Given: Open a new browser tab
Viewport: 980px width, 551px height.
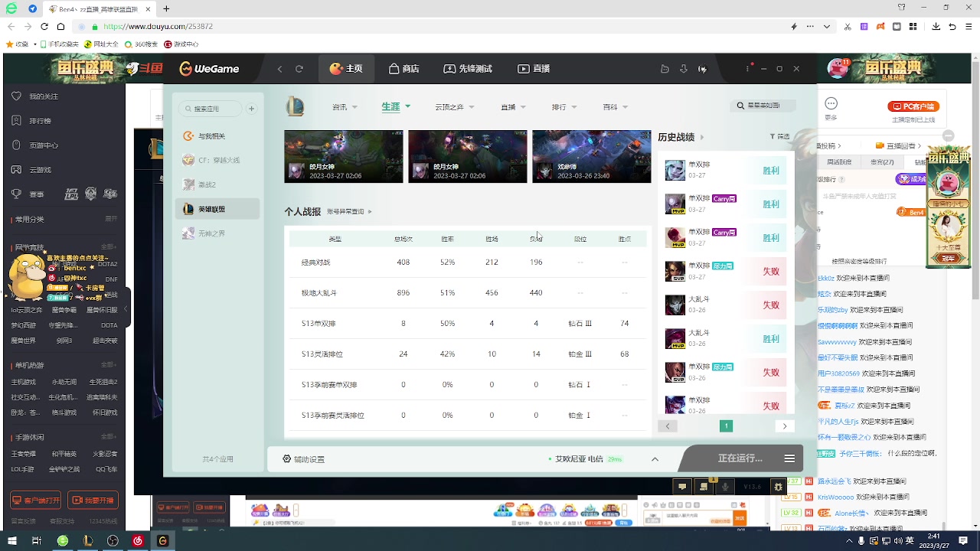Looking at the screenshot, I should click(166, 8).
